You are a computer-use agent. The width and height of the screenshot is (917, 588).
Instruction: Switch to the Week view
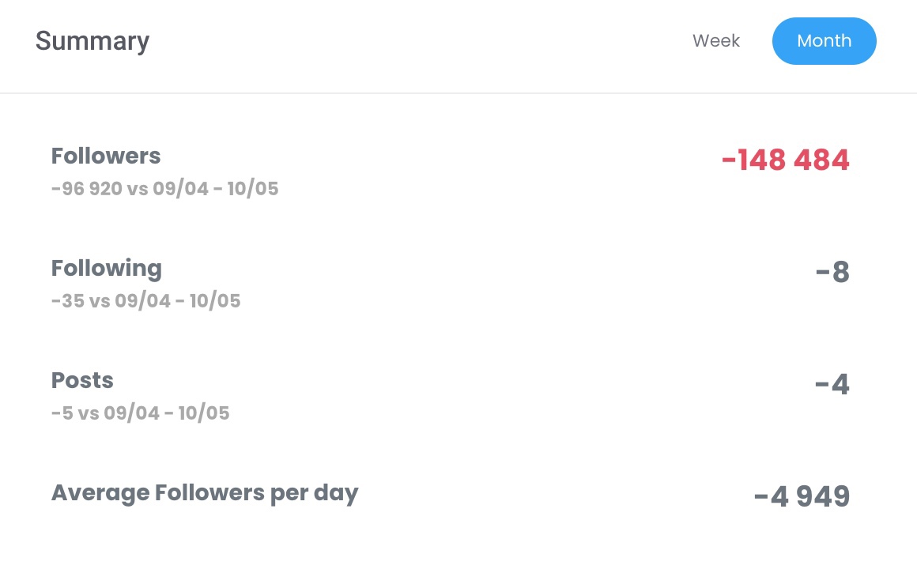click(x=716, y=41)
